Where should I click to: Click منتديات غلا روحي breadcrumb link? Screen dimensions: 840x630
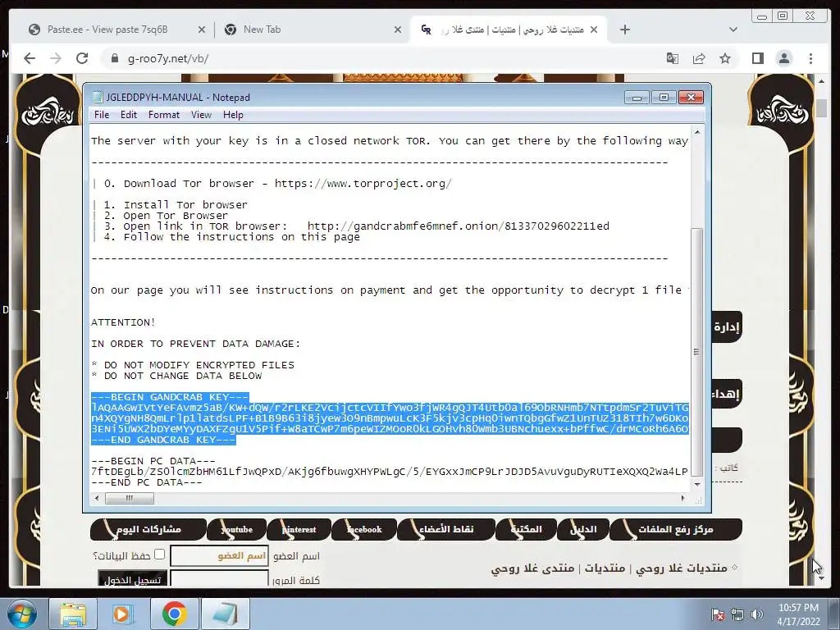(681, 568)
